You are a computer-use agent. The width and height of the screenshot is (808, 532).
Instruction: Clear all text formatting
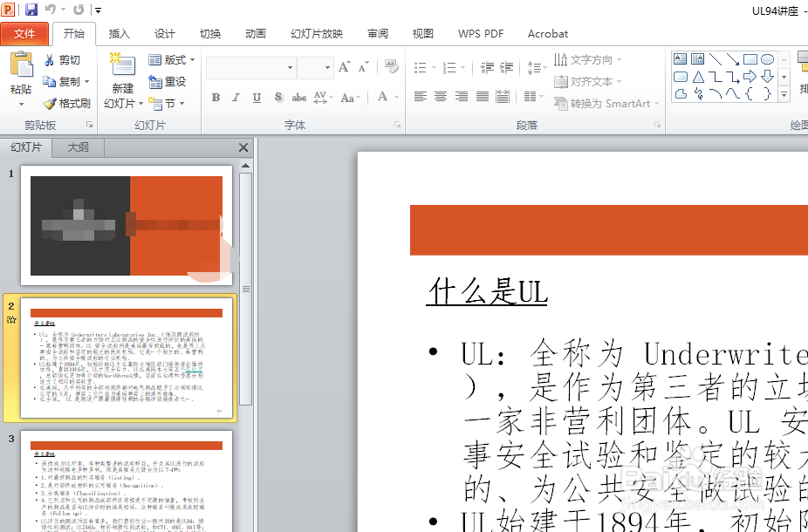click(391, 67)
